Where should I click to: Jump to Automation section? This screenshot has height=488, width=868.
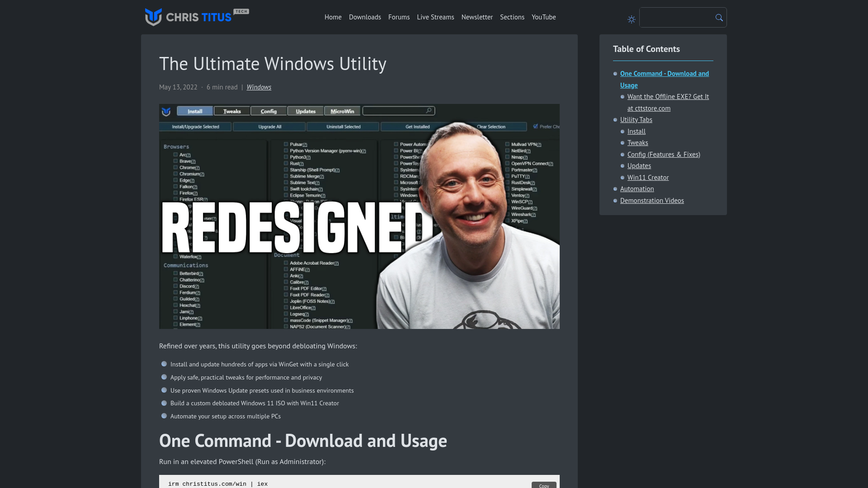[x=637, y=189]
